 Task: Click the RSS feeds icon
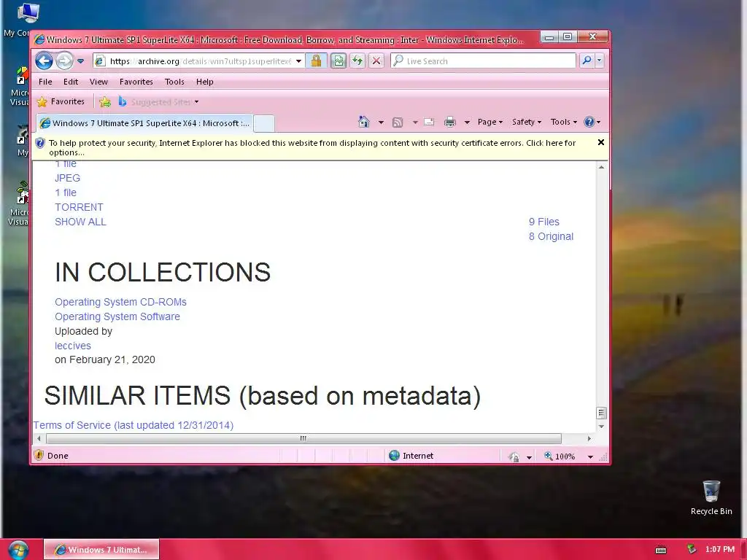pos(398,122)
